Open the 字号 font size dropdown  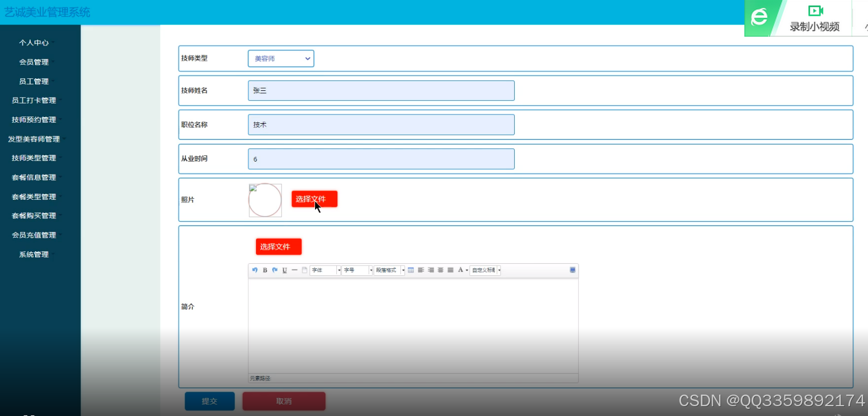tap(357, 270)
